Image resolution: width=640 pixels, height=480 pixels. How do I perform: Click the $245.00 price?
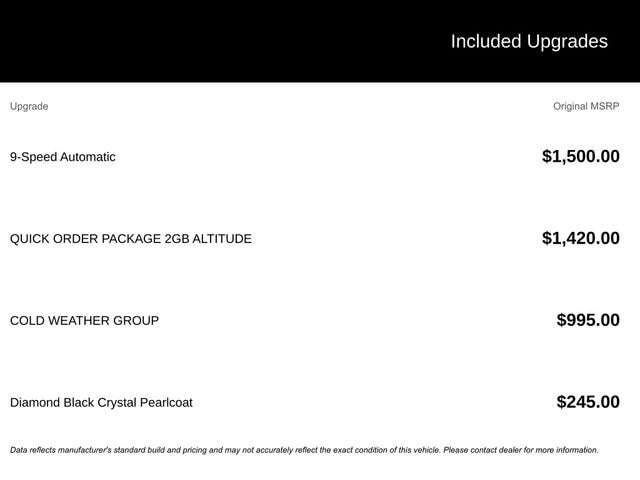tap(588, 402)
